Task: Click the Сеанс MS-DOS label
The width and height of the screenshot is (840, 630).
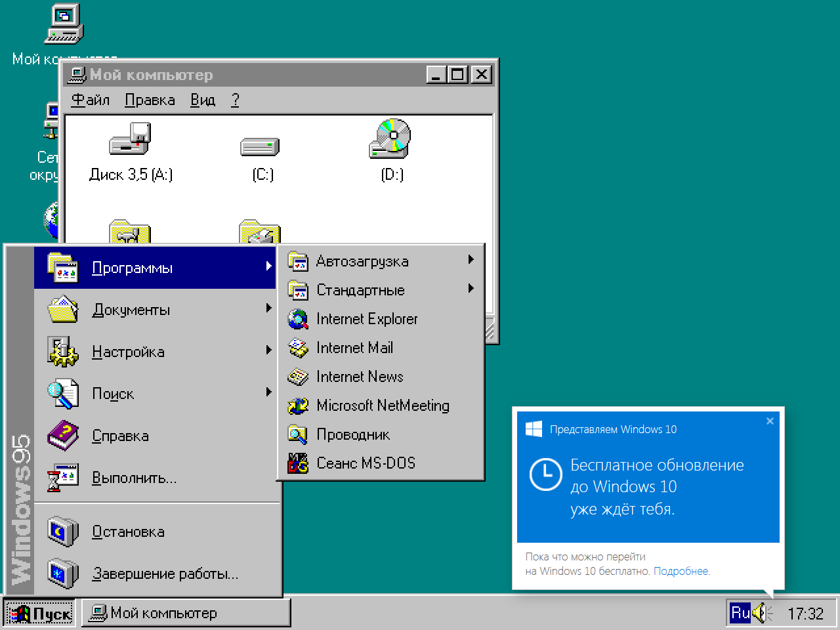Action: [366, 463]
